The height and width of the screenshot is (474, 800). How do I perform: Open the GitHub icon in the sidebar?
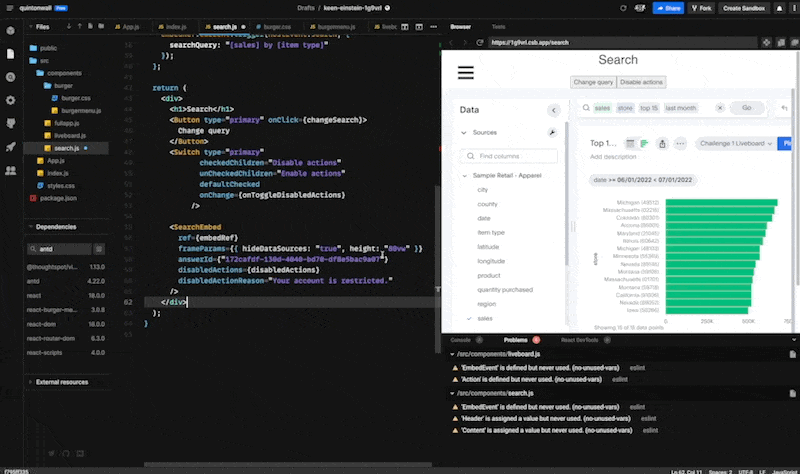coord(11,123)
